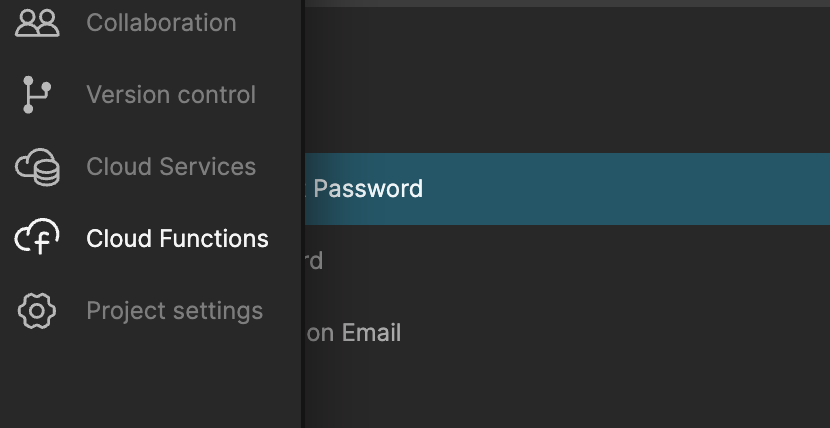Viewport: 830px width, 428px height.
Task: Click the Project settings gear icon
Action: point(38,311)
